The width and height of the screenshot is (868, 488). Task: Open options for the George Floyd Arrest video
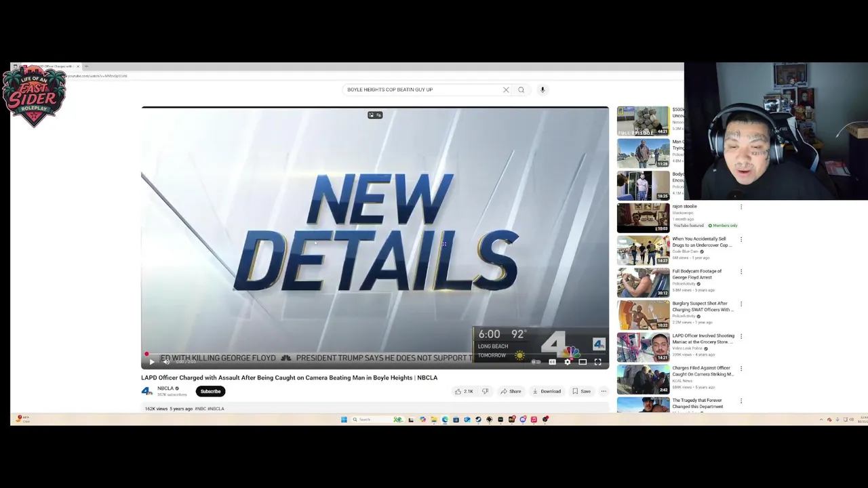click(x=741, y=272)
